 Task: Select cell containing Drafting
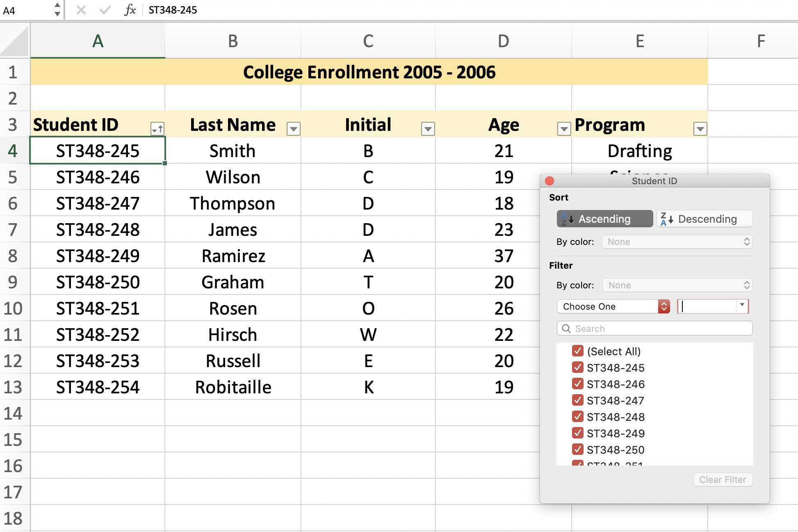point(640,151)
